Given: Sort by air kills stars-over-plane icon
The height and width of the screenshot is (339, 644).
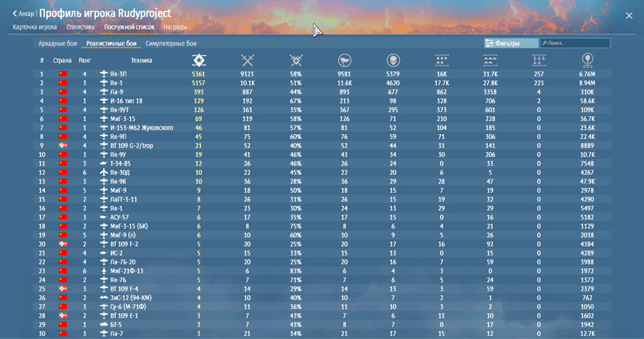Looking at the screenshot, I should pos(442,60).
